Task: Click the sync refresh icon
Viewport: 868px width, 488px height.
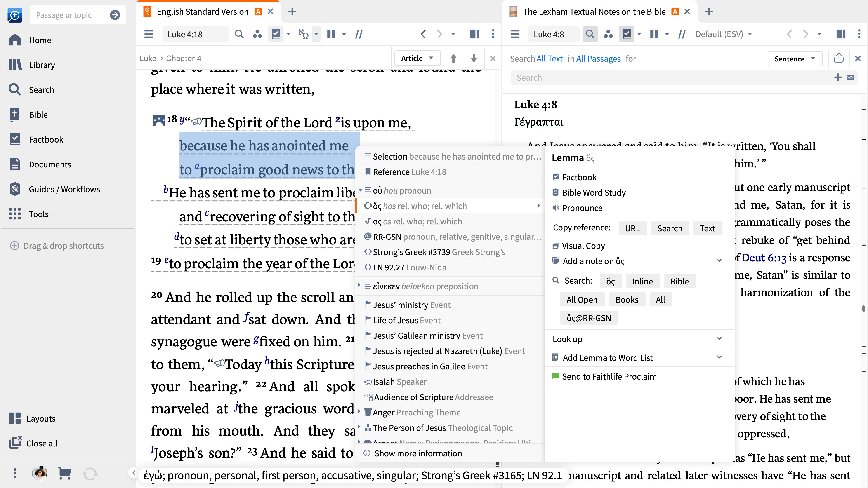Action: tap(90, 474)
